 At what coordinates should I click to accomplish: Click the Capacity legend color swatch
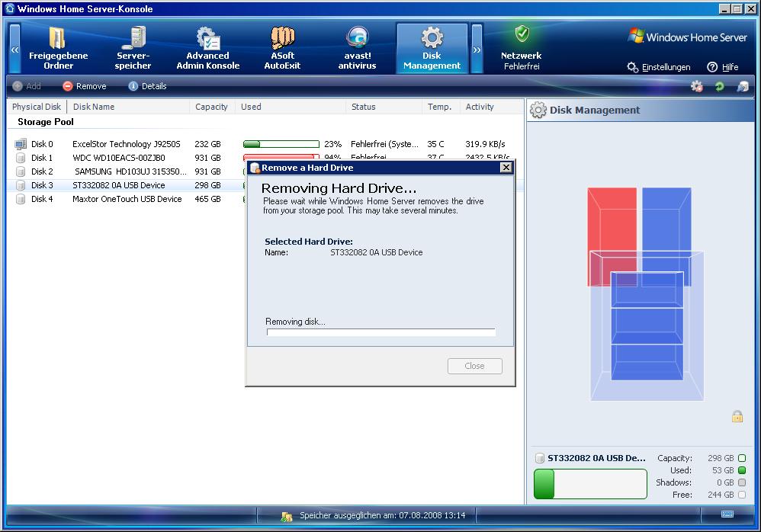pos(742,458)
